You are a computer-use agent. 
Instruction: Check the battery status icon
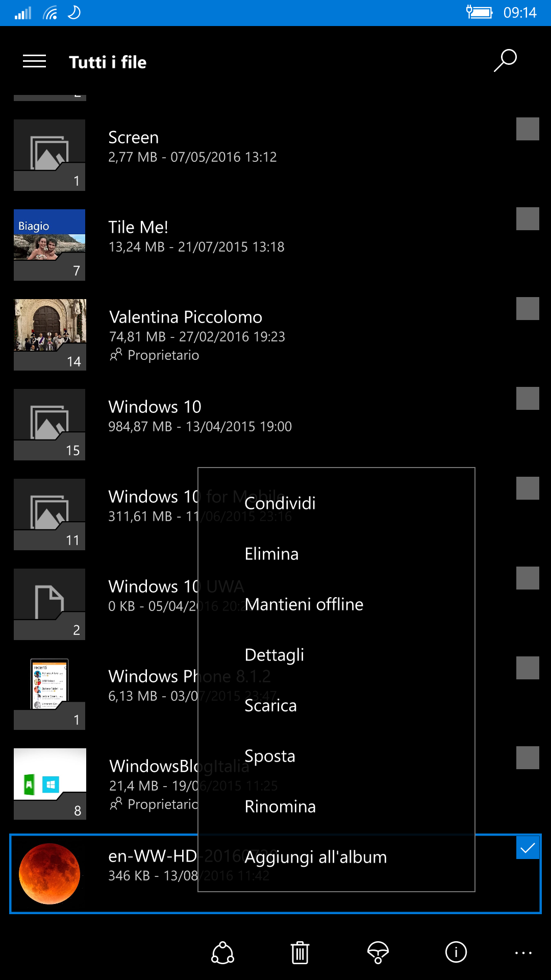pos(479,12)
